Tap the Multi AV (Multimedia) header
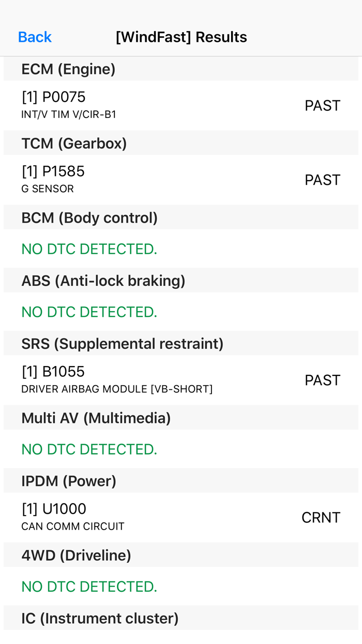The image size is (362, 644). click(96, 418)
